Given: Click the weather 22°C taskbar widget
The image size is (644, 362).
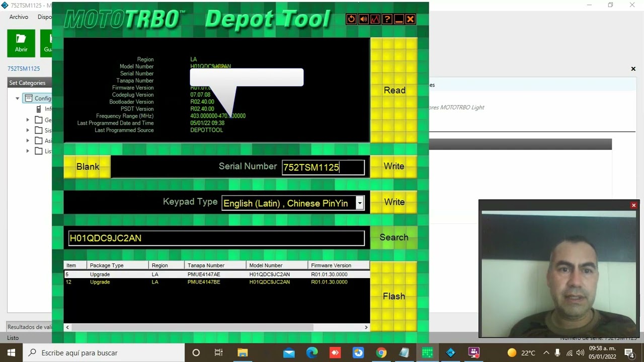Looking at the screenshot, I should click(x=521, y=352).
